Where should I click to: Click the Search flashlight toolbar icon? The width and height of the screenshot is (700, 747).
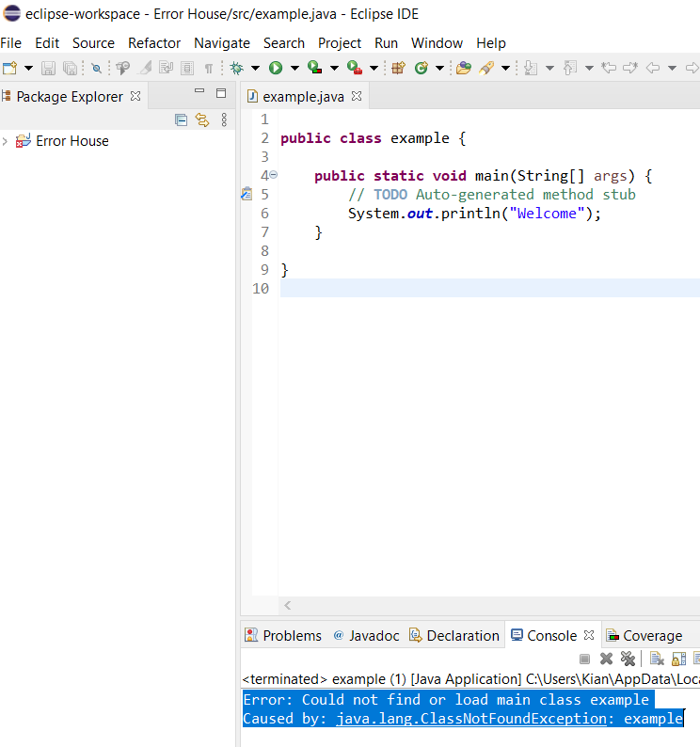(x=486, y=68)
